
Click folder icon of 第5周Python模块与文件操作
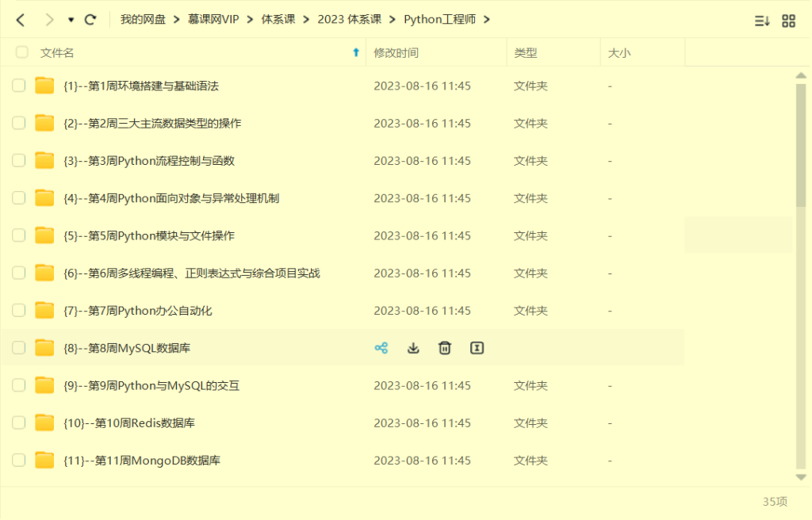click(x=44, y=235)
